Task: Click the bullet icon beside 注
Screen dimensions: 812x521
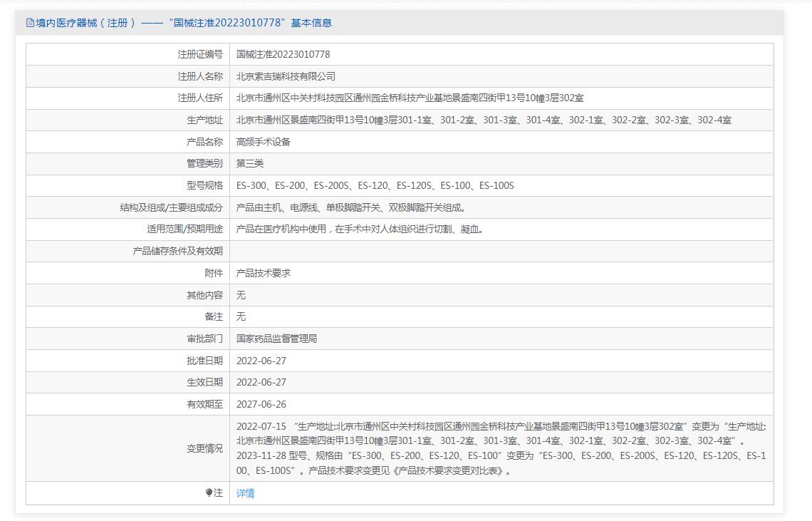Action: point(209,492)
